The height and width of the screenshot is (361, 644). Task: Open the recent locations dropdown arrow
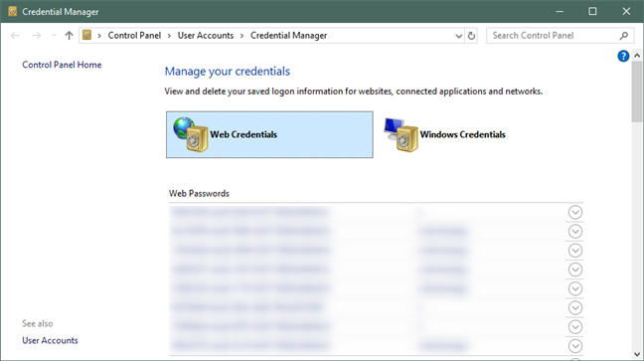point(54,36)
